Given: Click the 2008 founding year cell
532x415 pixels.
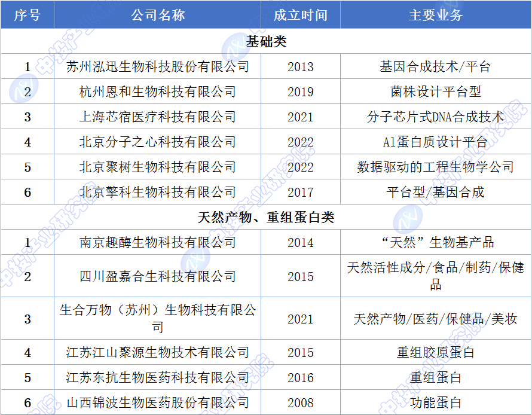Looking at the screenshot, I should (x=300, y=402).
